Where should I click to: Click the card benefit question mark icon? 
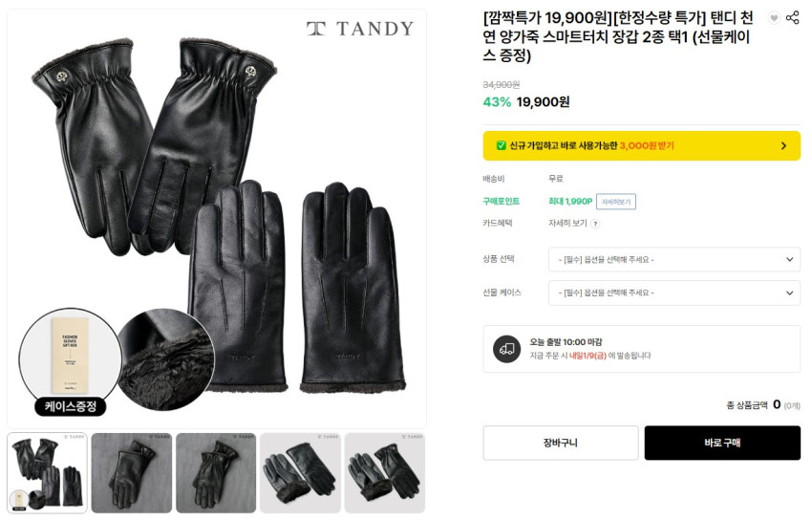(595, 224)
